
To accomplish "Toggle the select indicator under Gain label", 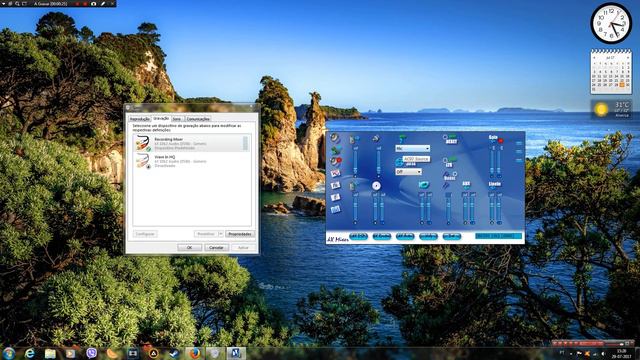I will (493, 142).
